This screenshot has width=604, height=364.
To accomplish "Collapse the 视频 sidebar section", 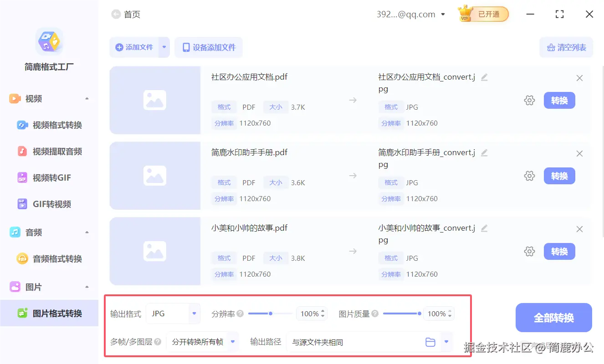I will click(x=87, y=99).
